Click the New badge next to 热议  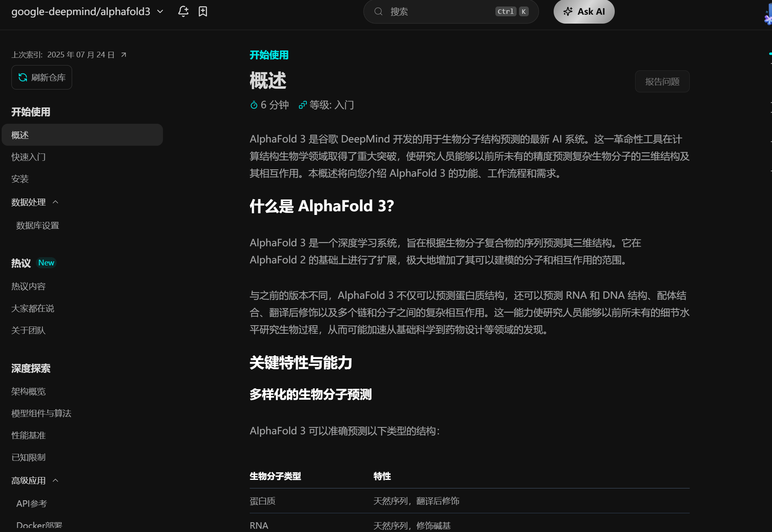(46, 263)
